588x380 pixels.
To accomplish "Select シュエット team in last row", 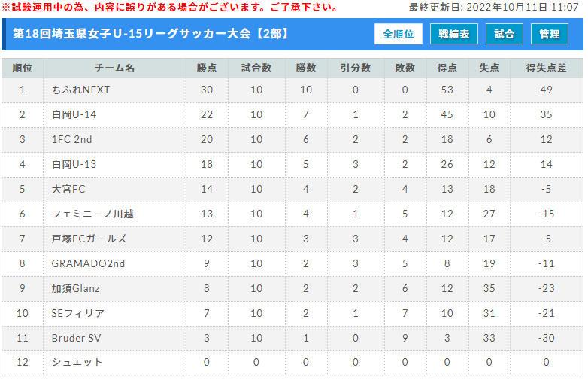I will click(x=77, y=363).
